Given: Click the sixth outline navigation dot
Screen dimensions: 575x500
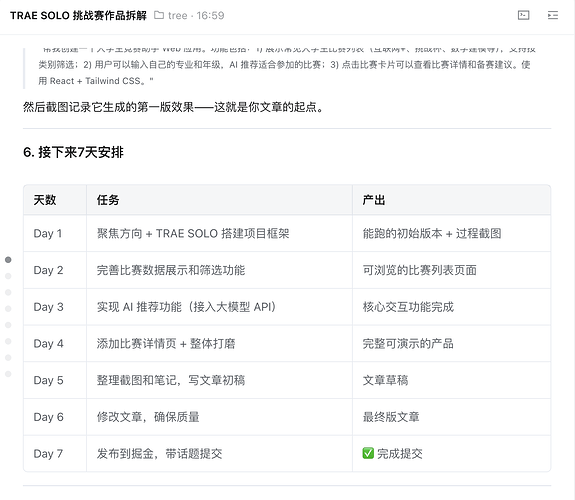Looking at the screenshot, I should [x=8, y=341].
